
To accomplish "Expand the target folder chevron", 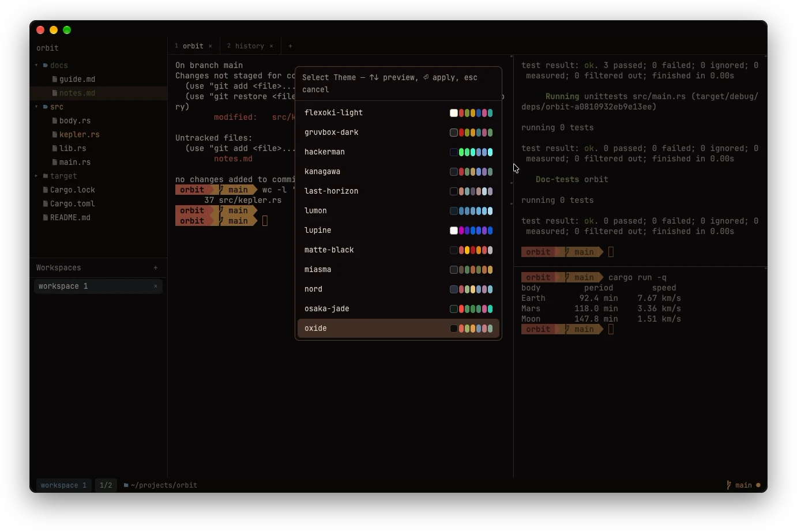I will (x=36, y=176).
